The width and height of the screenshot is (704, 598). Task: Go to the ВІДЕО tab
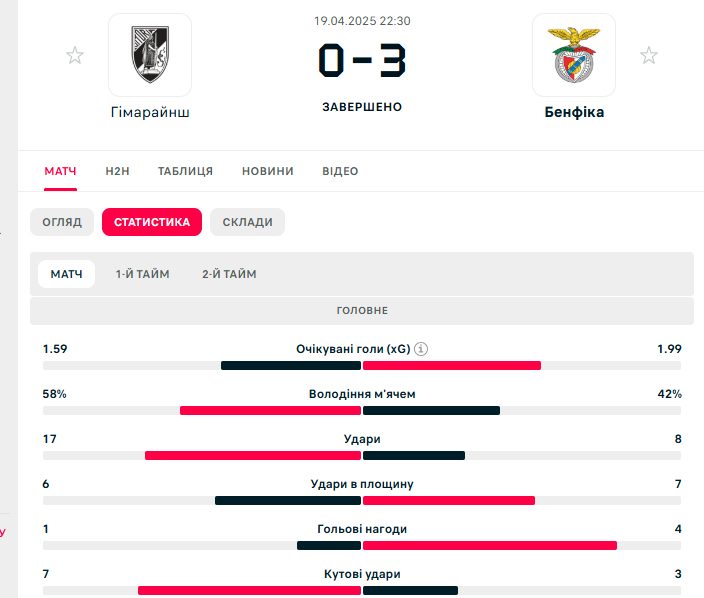point(340,171)
